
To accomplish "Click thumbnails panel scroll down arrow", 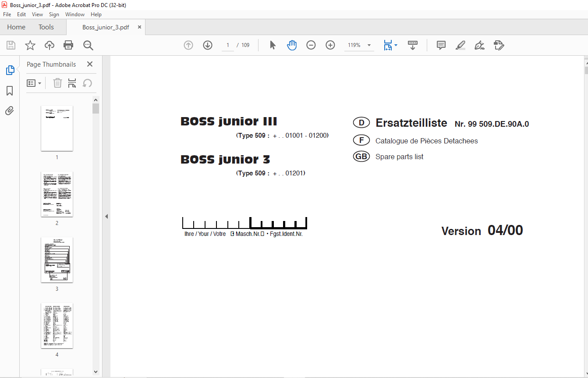I will 96,372.
